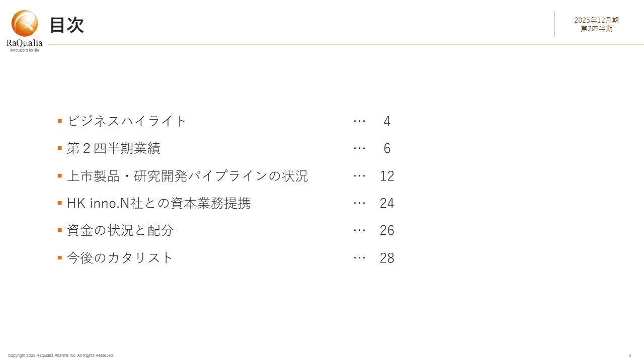The height and width of the screenshot is (362, 644).
Task: Click page number 6
Action: 387,148
